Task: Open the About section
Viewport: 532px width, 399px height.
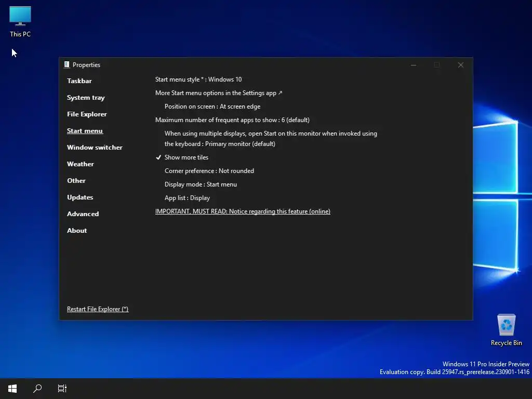Action: (x=77, y=230)
